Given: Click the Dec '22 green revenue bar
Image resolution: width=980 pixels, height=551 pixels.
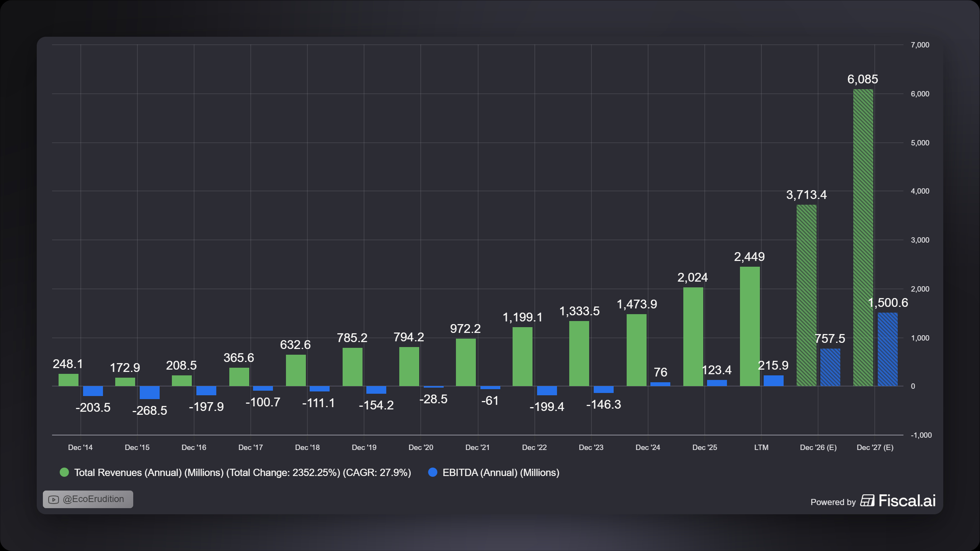Looking at the screenshot, I should [523, 357].
